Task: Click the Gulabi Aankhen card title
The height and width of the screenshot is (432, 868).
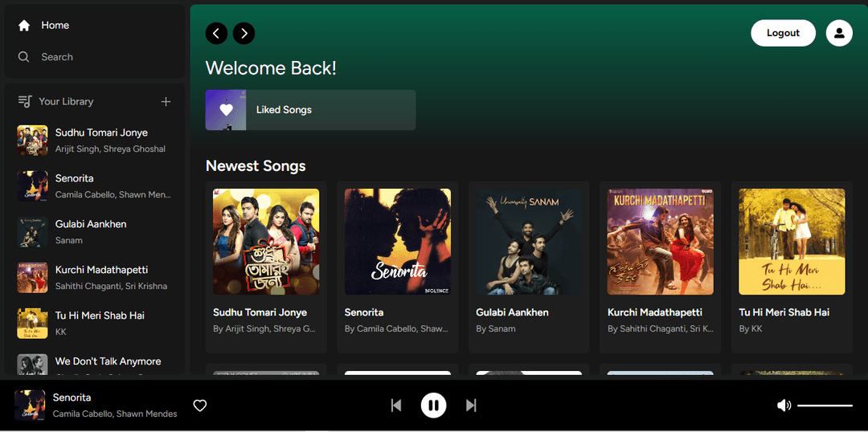Action: pyautogui.click(x=513, y=312)
